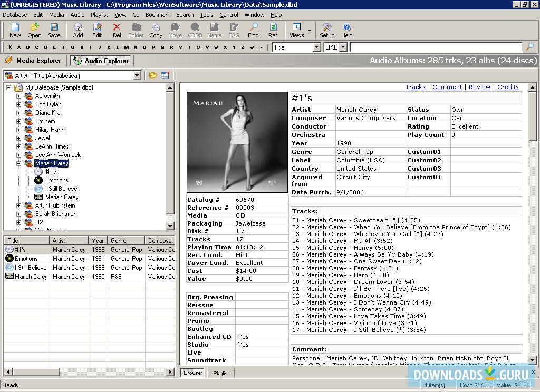Expand the Sarah Brightman tree node
The height and width of the screenshot is (392, 540).
coord(18,214)
